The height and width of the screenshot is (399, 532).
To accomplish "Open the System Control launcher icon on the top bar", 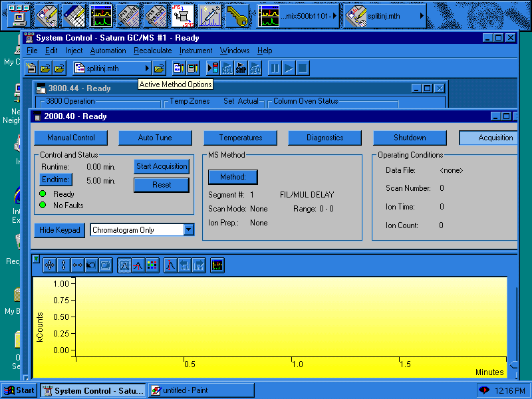I will pyautogui.click(x=19, y=15).
